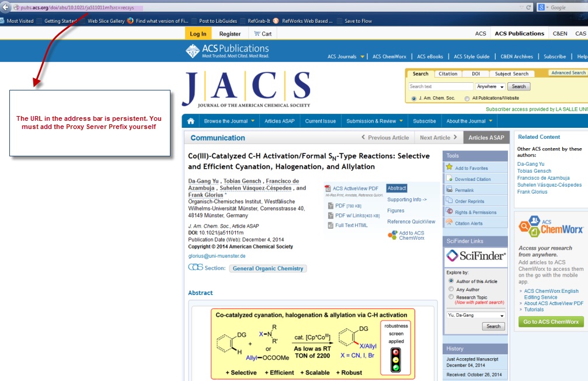Click the Go to ACS ChemWorx button
This screenshot has width=588, height=381.
551,321
